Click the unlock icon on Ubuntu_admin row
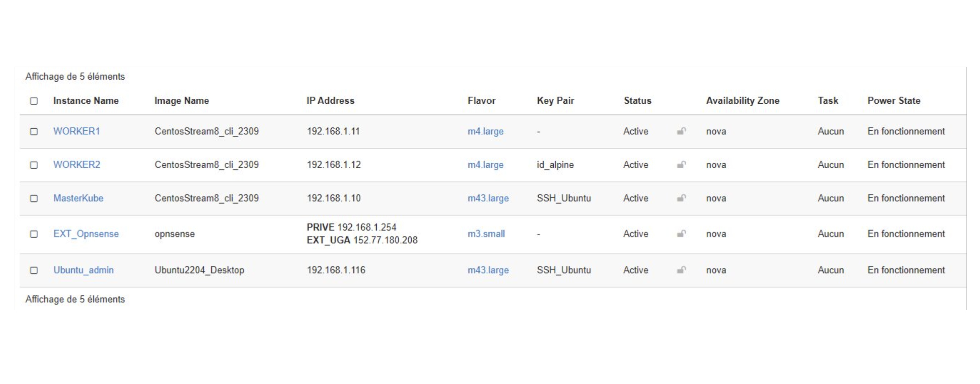This screenshot has height=384, width=980. coord(681,270)
